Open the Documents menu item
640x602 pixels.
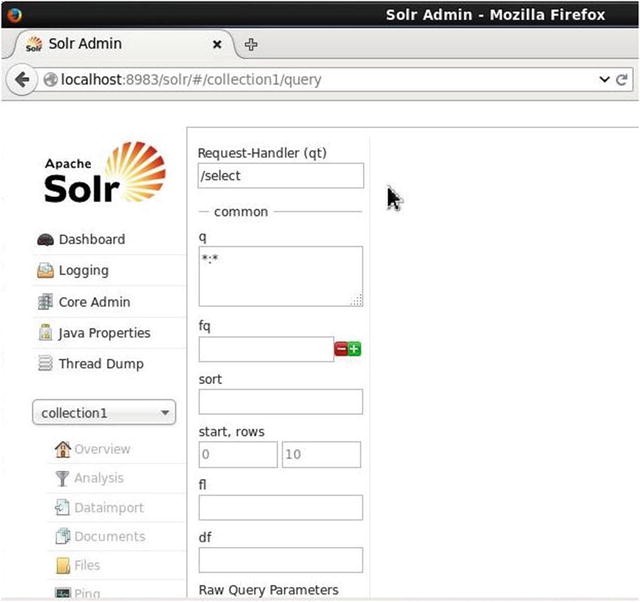point(109,536)
